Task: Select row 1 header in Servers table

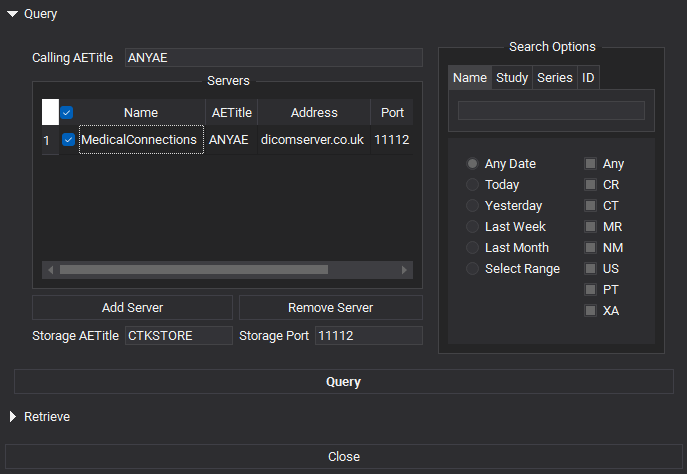Action: 50,140
